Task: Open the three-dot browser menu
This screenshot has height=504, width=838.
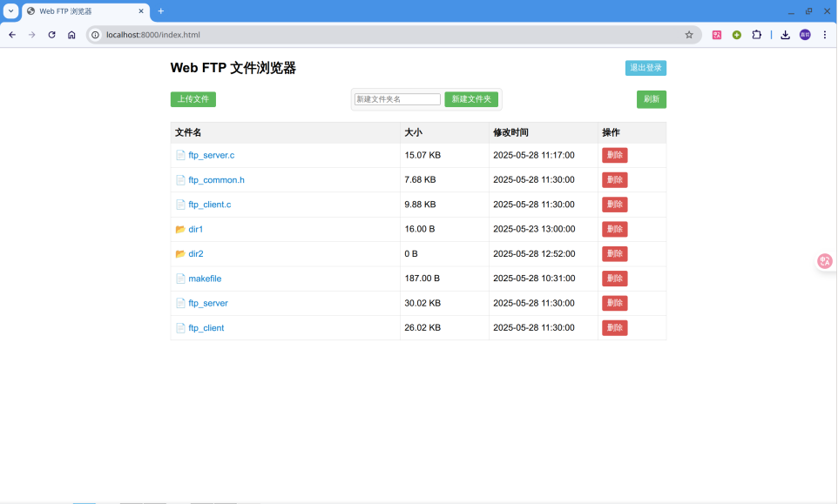Action: pos(825,35)
